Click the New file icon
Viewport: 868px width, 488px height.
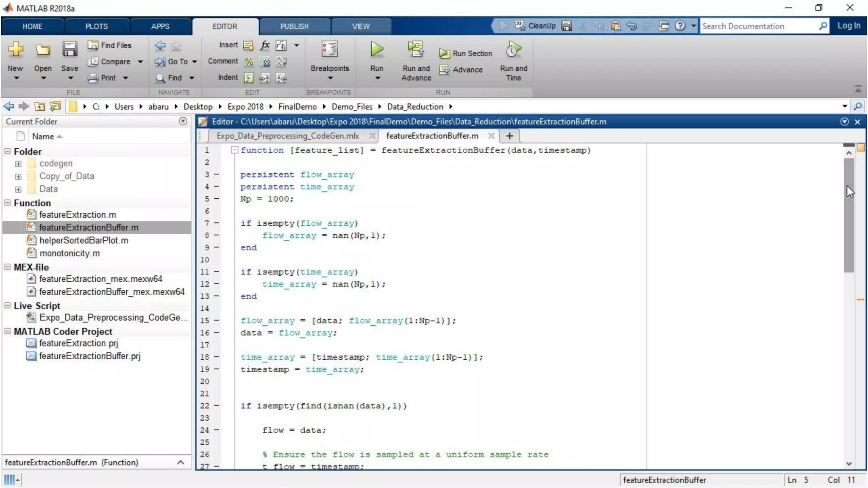click(16, 50)
